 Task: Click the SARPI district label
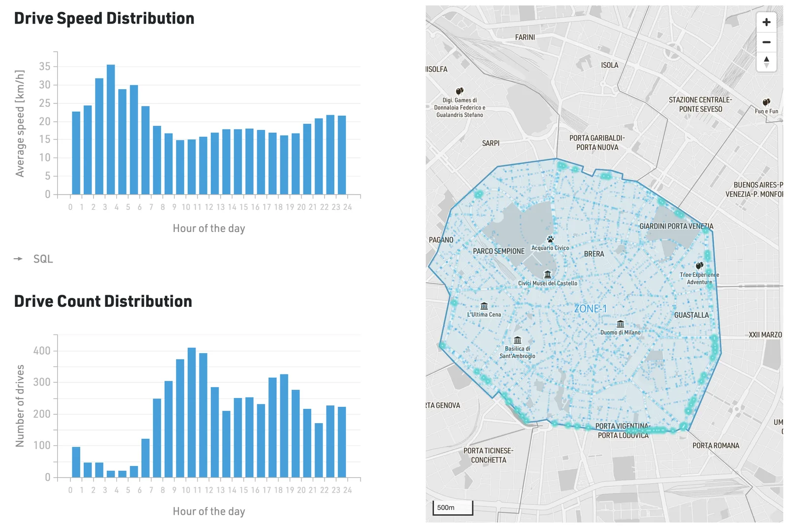tap(491, 143)
